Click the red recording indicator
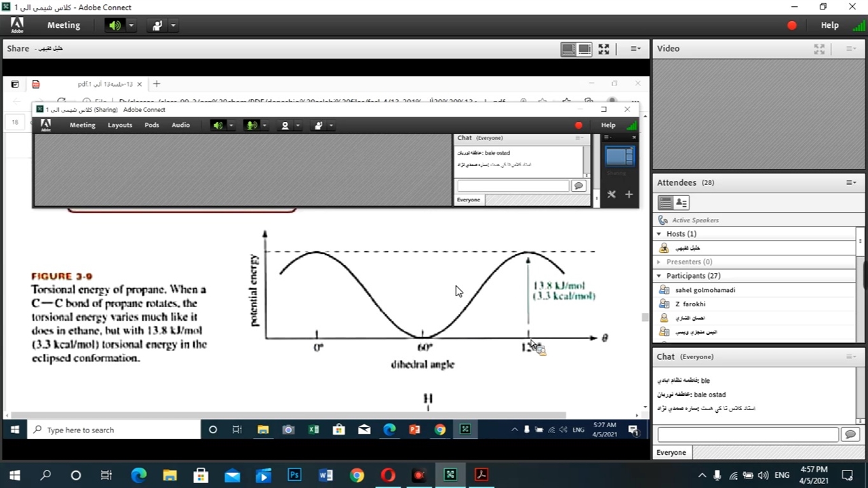Image resolution: width=868 pixels, height=488 pixels. pyautogui.click(x=791, y=25)
